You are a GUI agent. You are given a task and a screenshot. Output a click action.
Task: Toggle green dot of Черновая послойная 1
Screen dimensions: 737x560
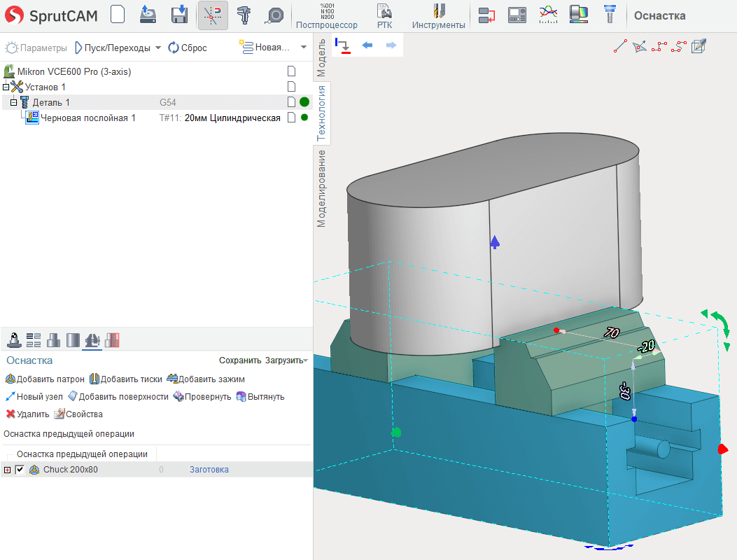point(304,118)
